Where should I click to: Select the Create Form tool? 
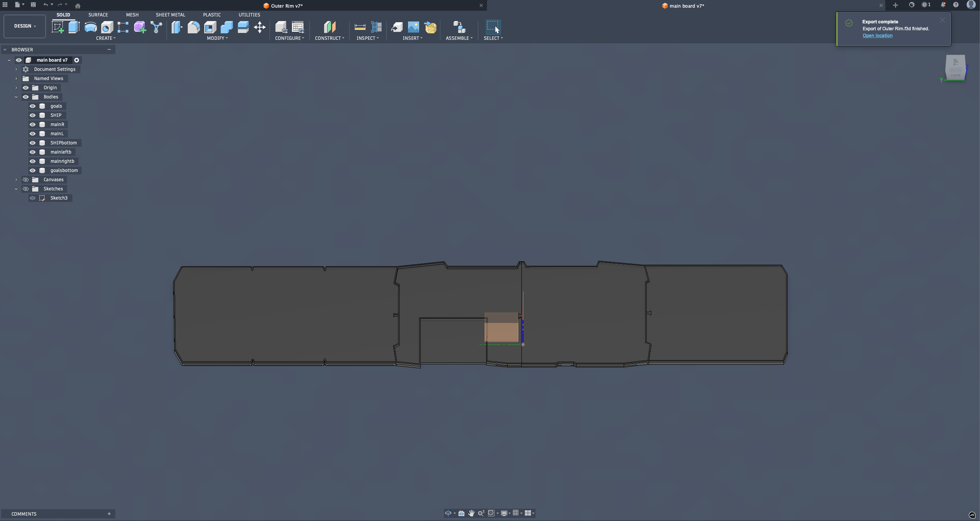(140, 27)
